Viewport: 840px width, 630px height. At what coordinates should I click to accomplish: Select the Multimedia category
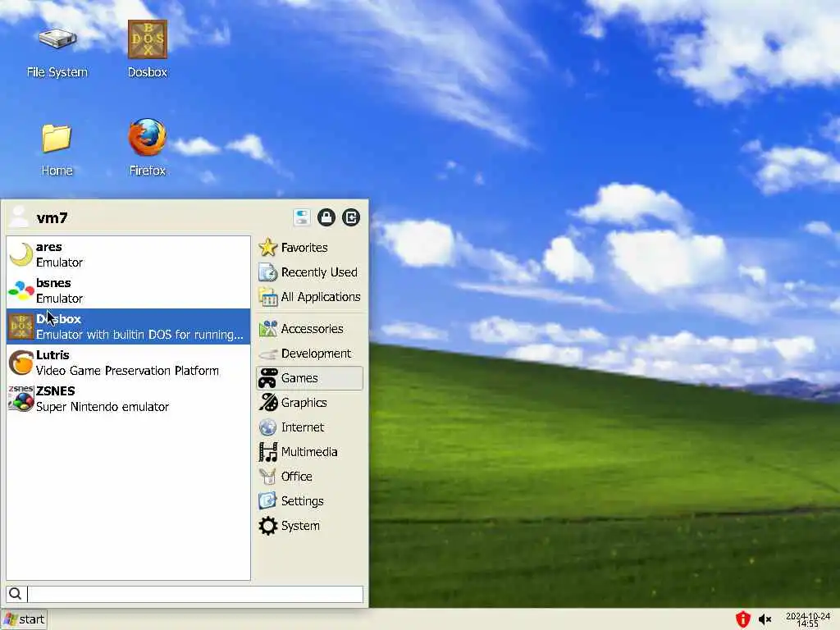click(309, 452)
